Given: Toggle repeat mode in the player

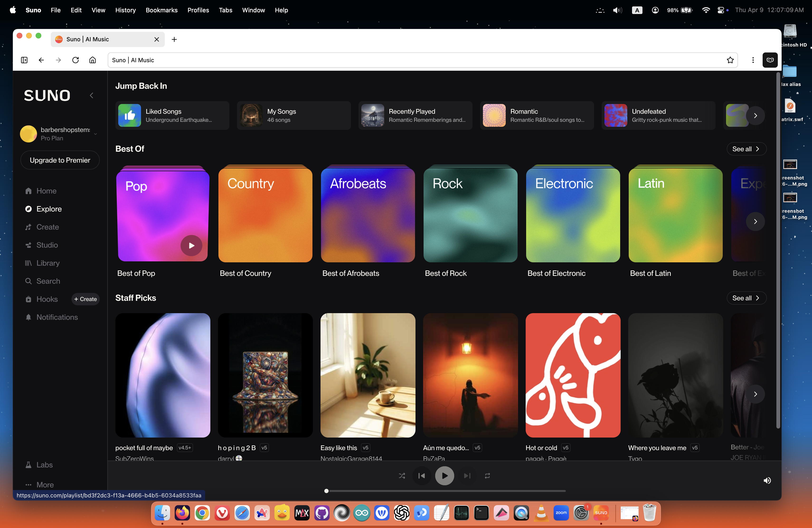Looking at the screenshot, I should (x=487, y=476).
